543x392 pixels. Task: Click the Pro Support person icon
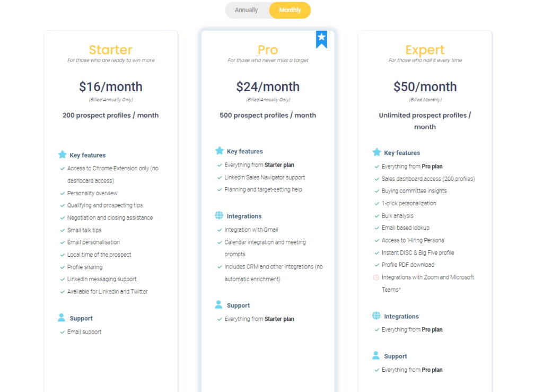click(219, 305)
